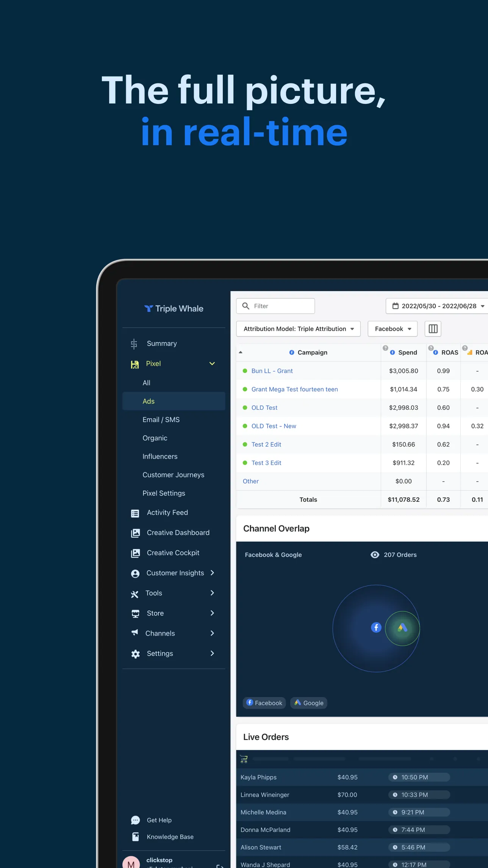Click the Triple Whale logo
488x868 pixels.
click(174, 309)
